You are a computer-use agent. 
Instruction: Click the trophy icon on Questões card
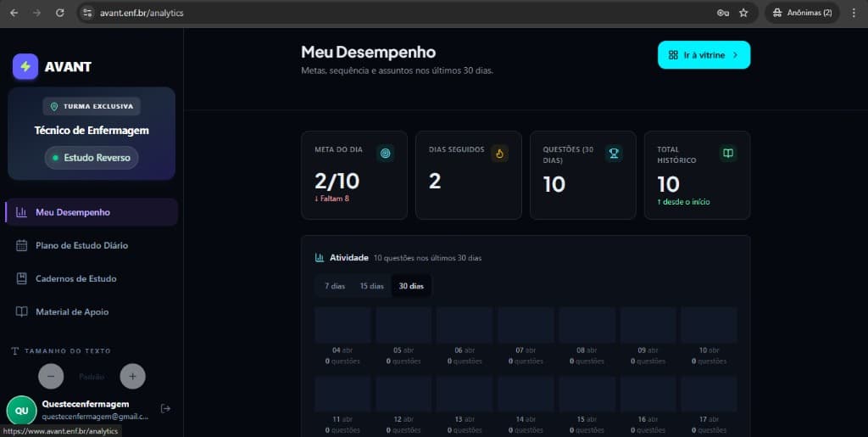614,154
